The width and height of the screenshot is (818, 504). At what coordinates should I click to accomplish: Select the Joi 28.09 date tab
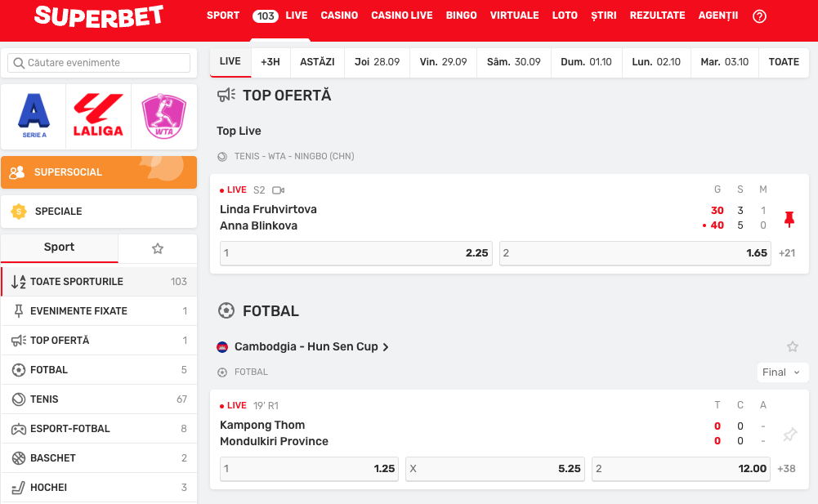[378, 62]
